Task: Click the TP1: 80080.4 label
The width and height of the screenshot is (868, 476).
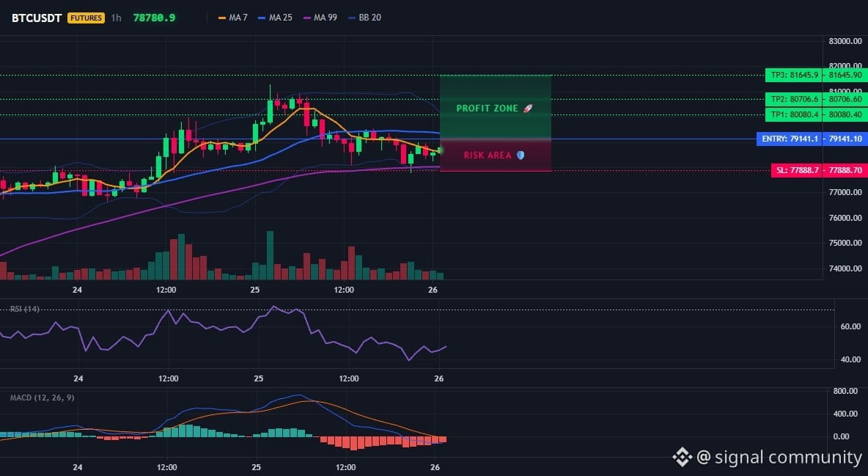Action: click(x=794, y=114)
